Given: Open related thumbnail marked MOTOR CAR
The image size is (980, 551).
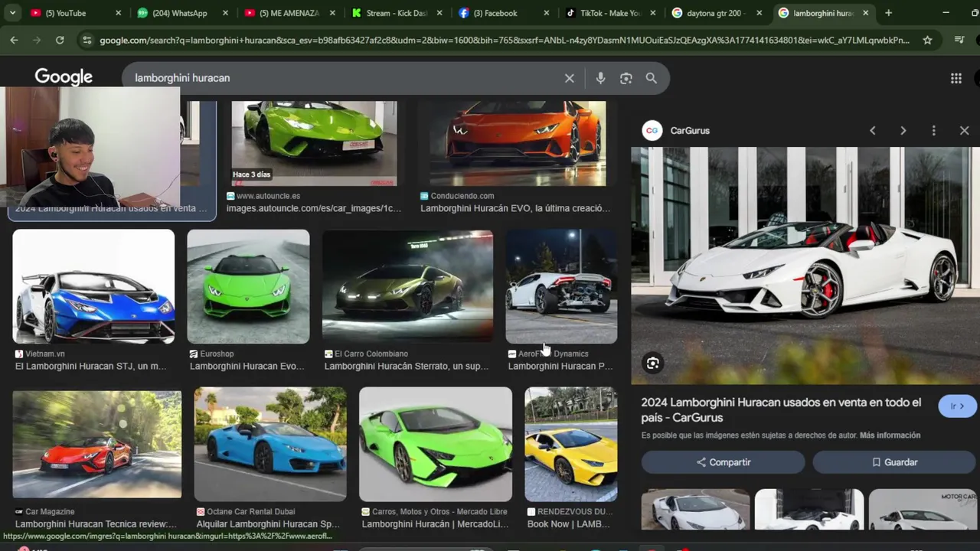Looking at the screenshot, I should tap(923, 510).
